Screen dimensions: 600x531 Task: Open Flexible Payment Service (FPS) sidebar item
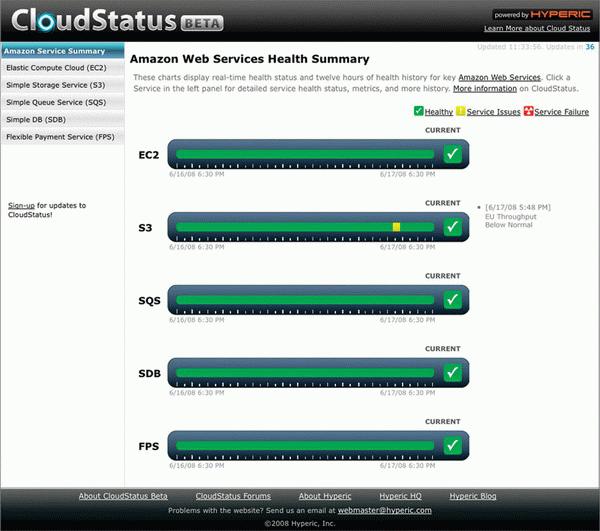(x=62, y=137)
